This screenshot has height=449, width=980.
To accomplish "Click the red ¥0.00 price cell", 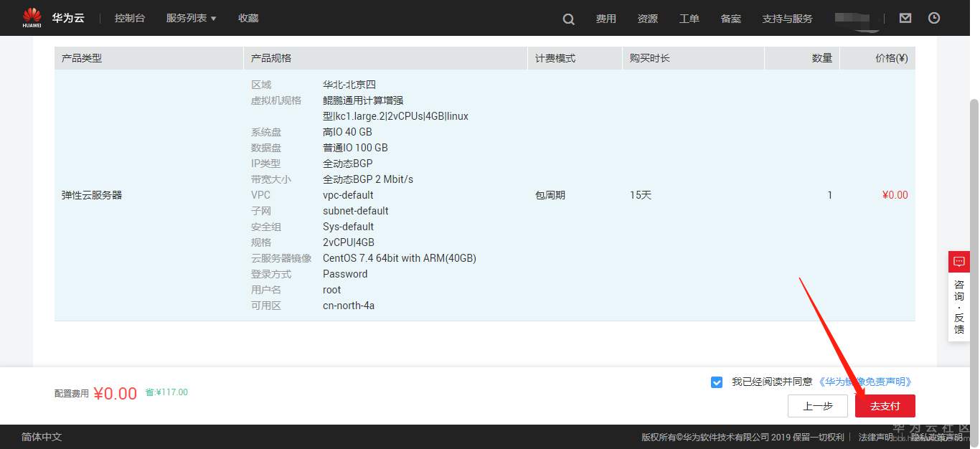I will 895,195.
